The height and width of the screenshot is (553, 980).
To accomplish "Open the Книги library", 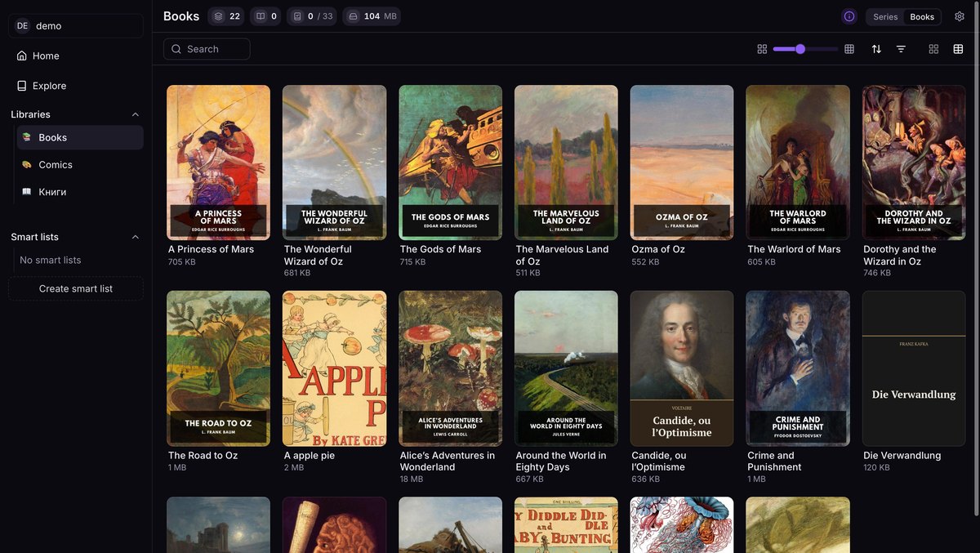I will [80, 192].
